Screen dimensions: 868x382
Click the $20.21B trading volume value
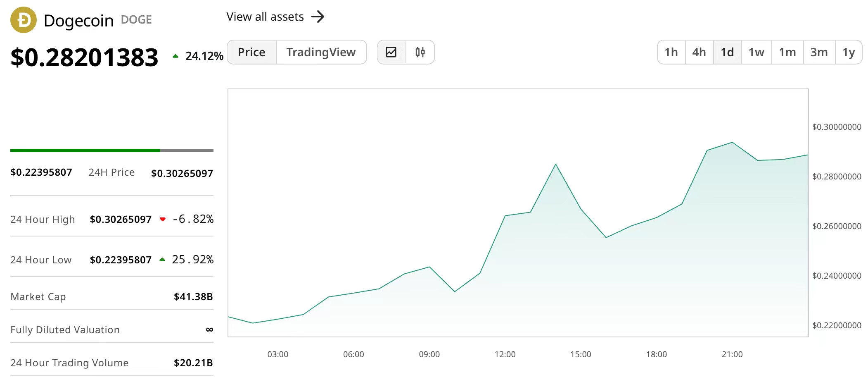193,363
